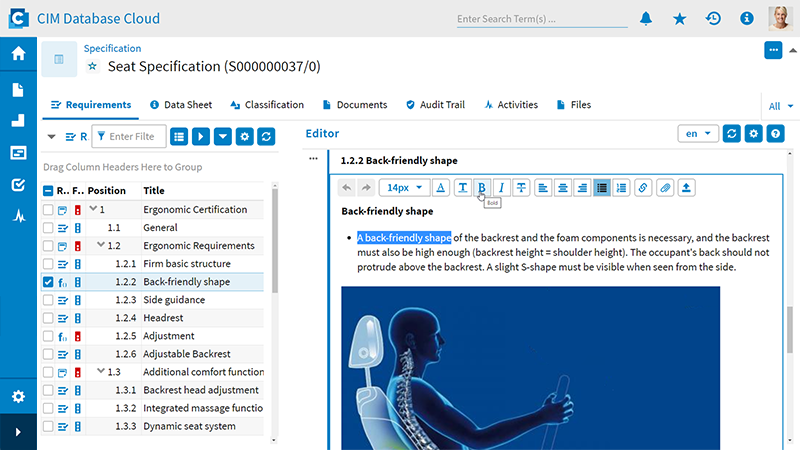Select the Adjustable Backrest requirement row
Screen dimensions: 800x450
(x=186, y=354)
